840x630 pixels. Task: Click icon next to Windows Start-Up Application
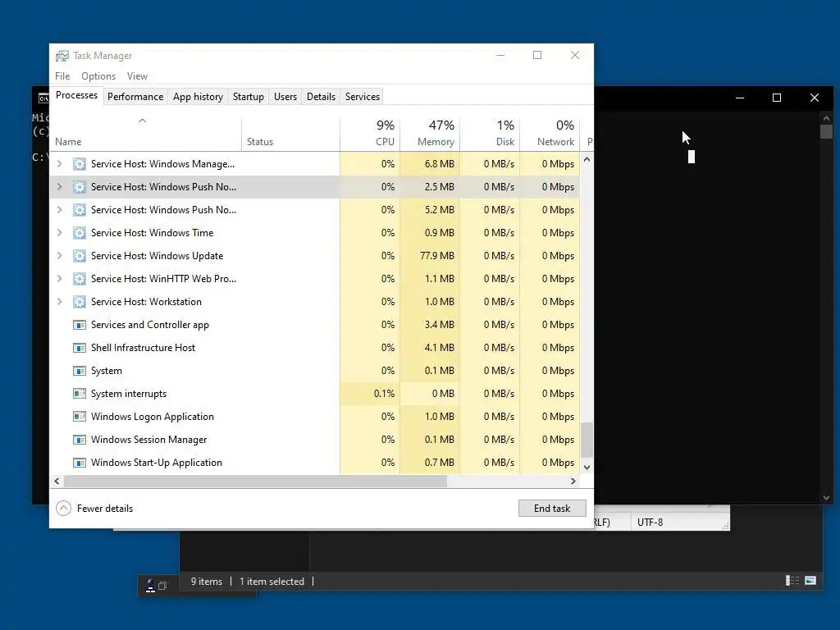tap(80, 463)
